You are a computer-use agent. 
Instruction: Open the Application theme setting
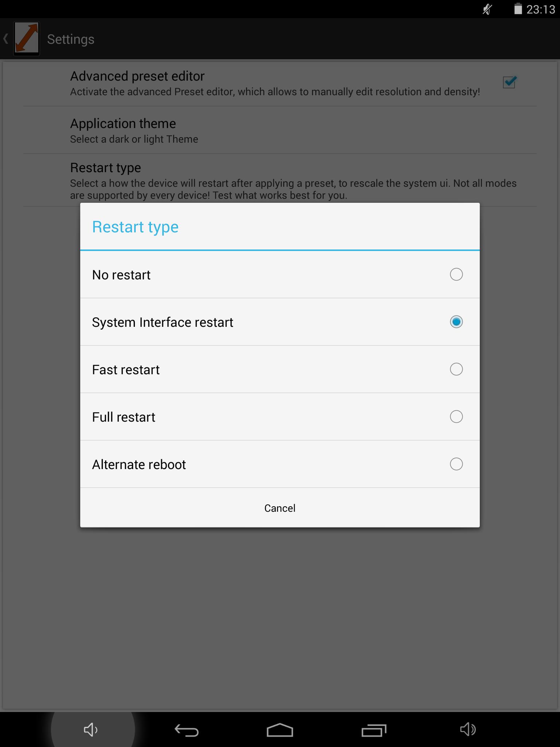(x=280, y=130)
